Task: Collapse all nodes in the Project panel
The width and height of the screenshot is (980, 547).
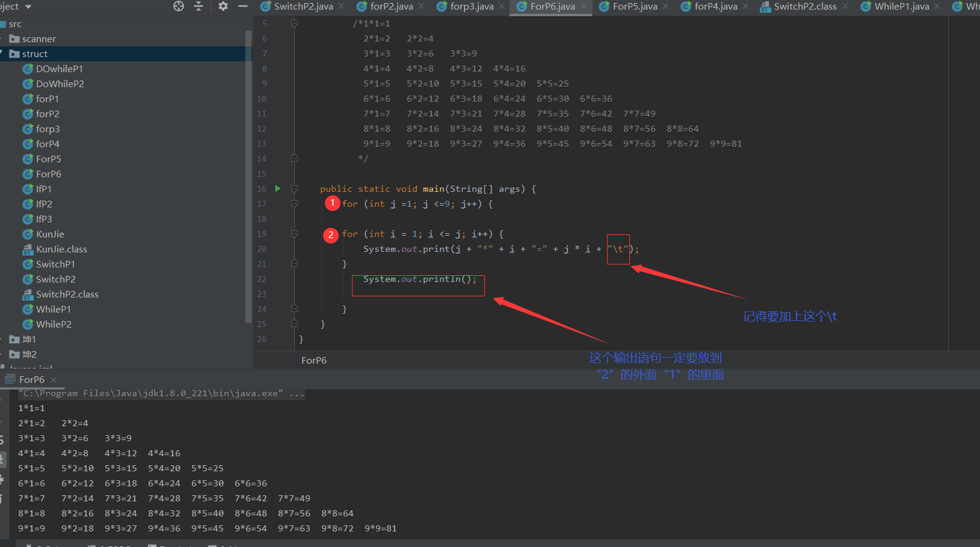Action: [199, 6]
